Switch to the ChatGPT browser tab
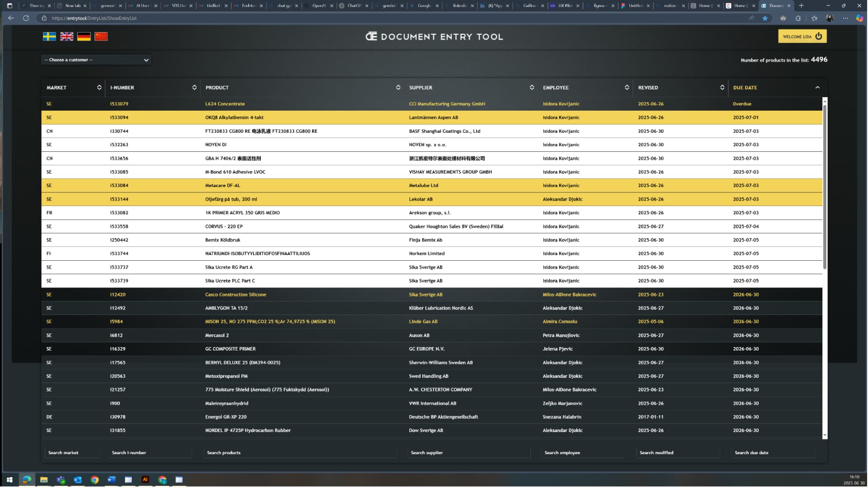This screenshot has height=488, width=868. point(354,5)
